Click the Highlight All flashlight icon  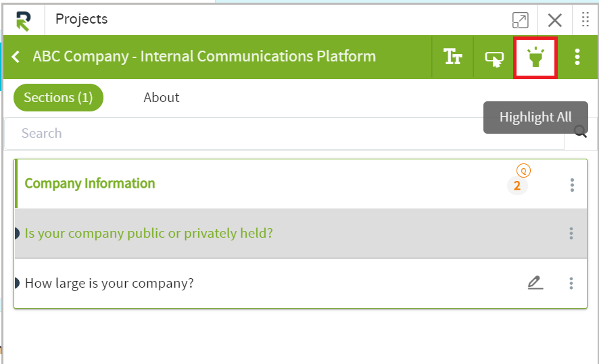pyautogui.click(x=535, y=57)
